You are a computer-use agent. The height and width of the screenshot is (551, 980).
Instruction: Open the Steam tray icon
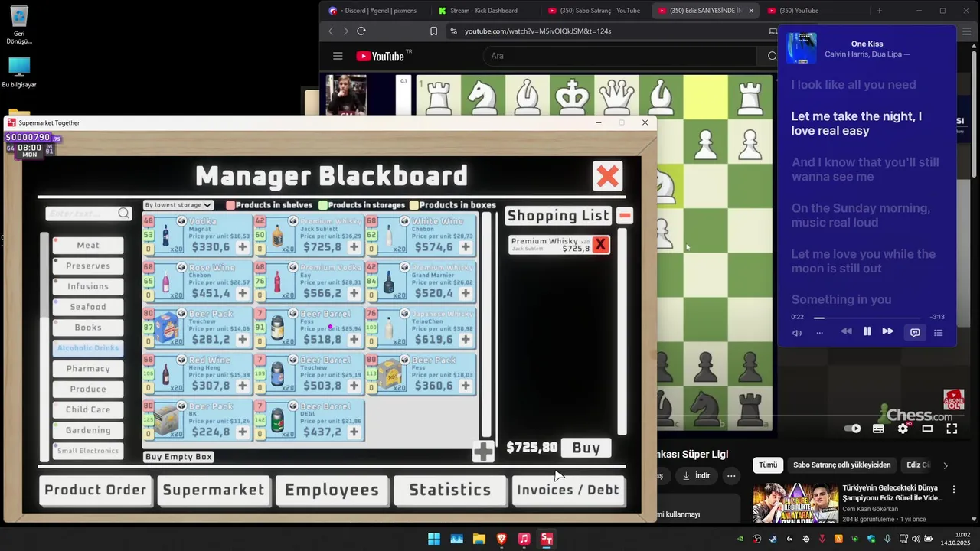pos(773,540)
